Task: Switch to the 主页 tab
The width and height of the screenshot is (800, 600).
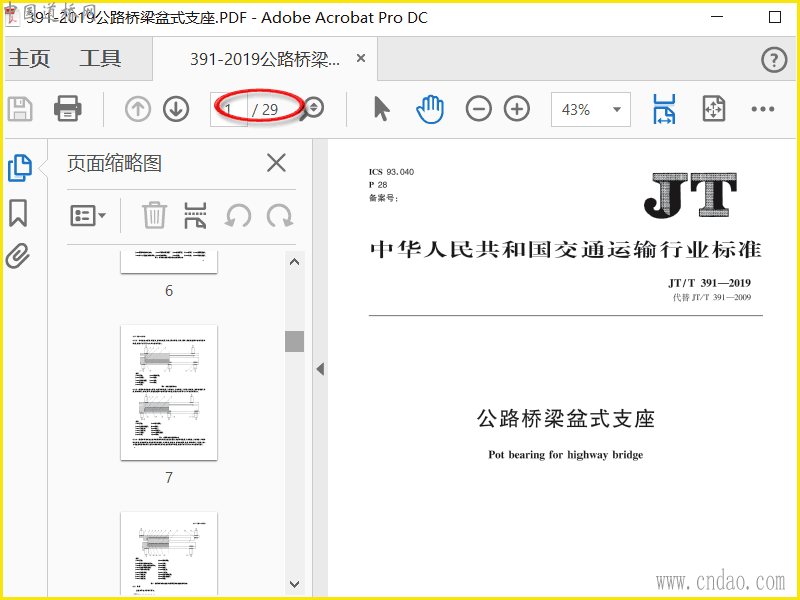Action: click(29, 59)
